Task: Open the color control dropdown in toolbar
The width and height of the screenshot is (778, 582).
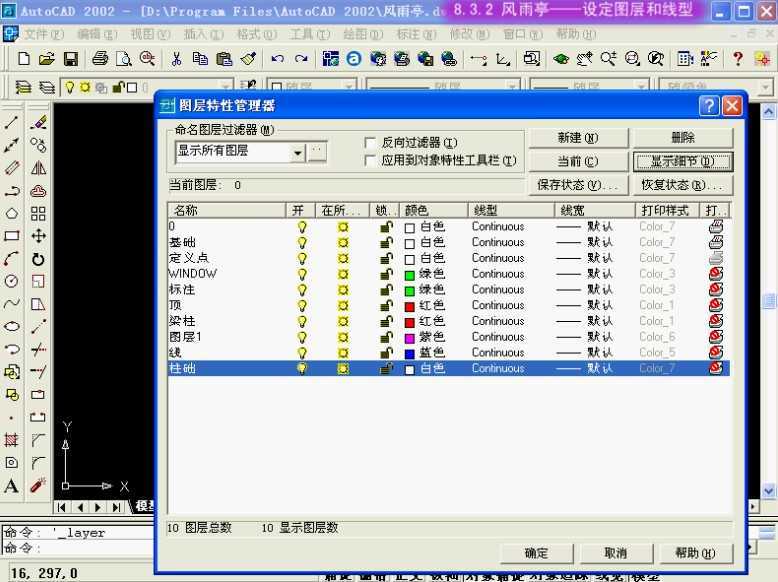Action: click(349, 88)
